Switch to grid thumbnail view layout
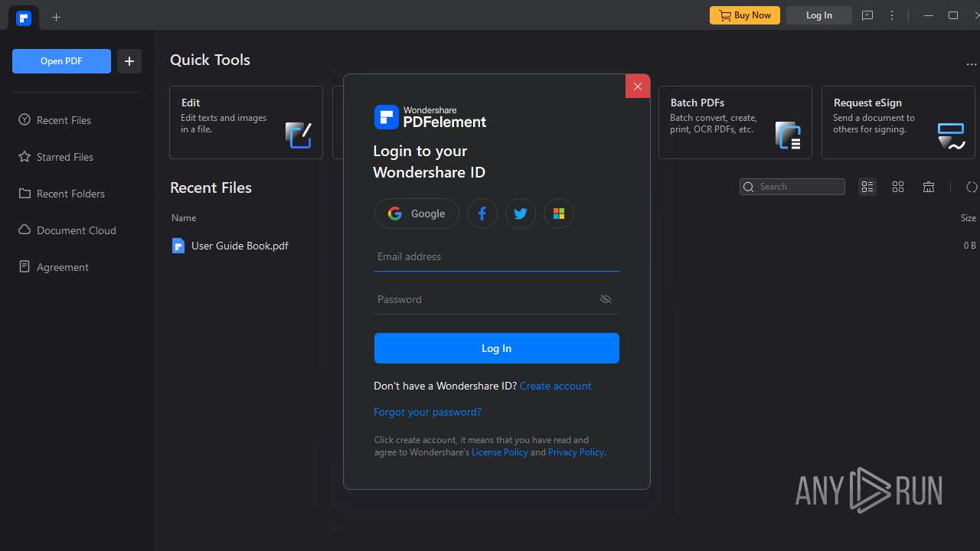 898,187
